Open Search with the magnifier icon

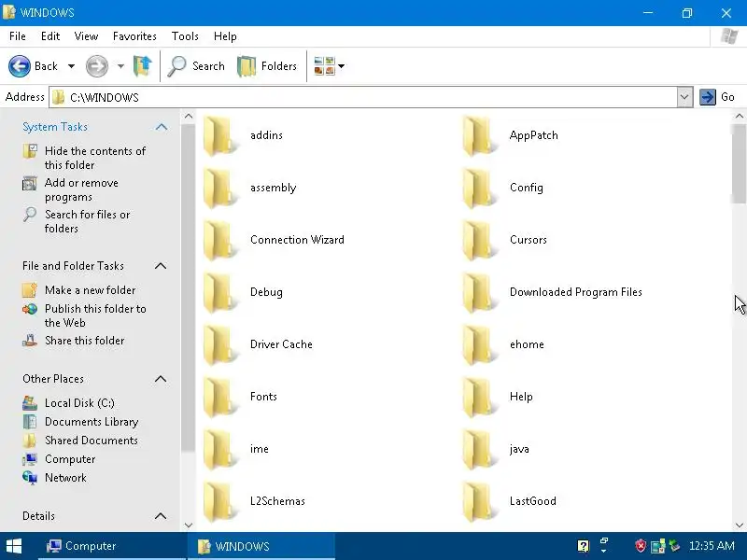(176, 66)
